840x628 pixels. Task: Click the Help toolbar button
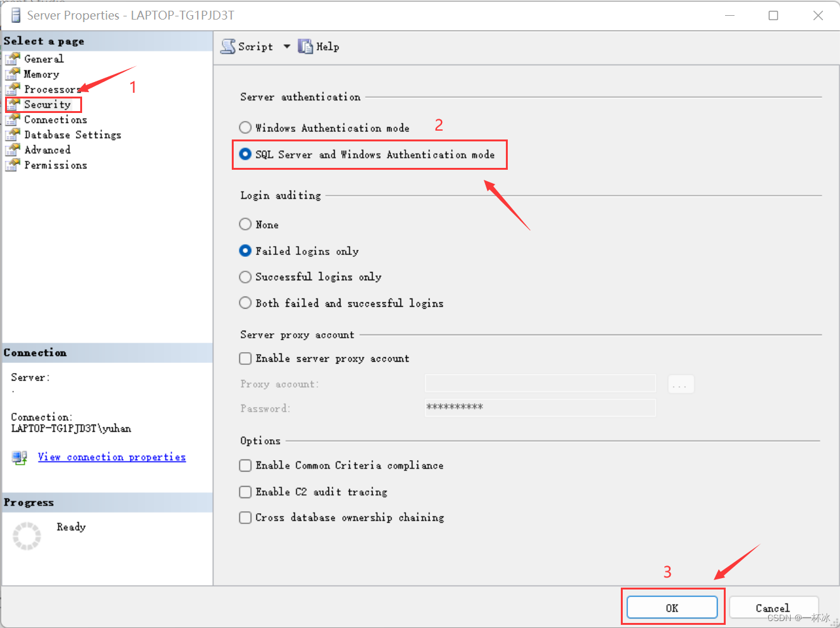pos(319,46)
